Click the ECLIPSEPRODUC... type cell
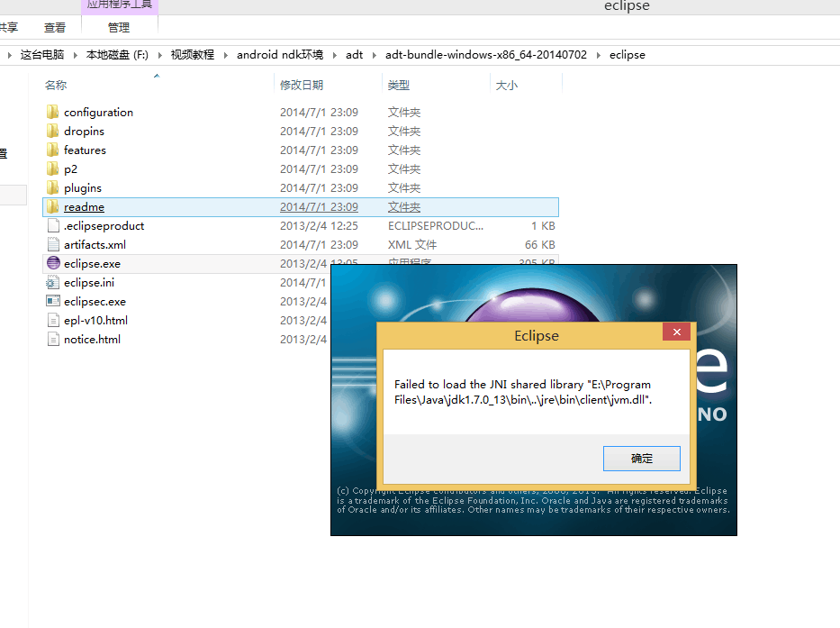Screen dimensions: 840x628 coord(436,226)
